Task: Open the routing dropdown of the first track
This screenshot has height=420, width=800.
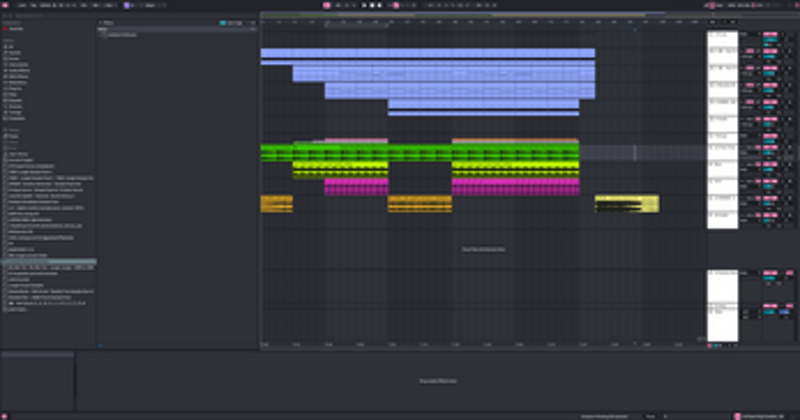Action: click(x=750, y=34)
